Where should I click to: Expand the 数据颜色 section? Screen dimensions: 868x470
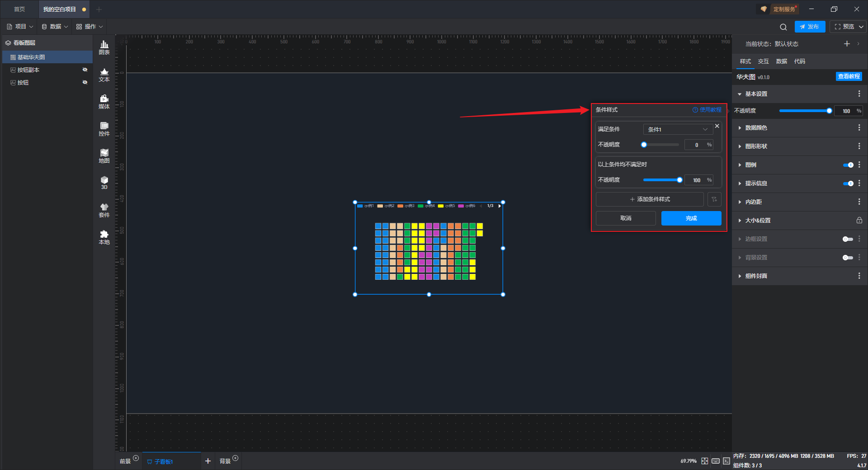pyautogui.click(x=756, y=128)
